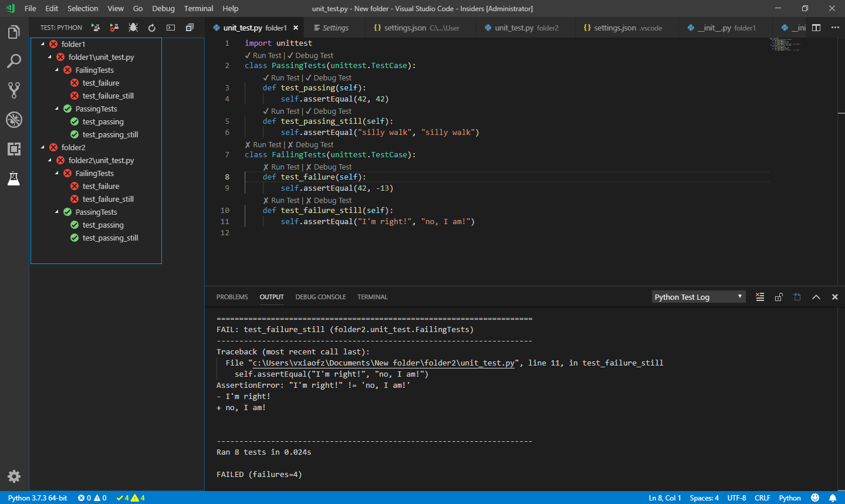Toggle the test failure marker on test_failure
This screenshot has width=845, height=504.
[74, 83]
